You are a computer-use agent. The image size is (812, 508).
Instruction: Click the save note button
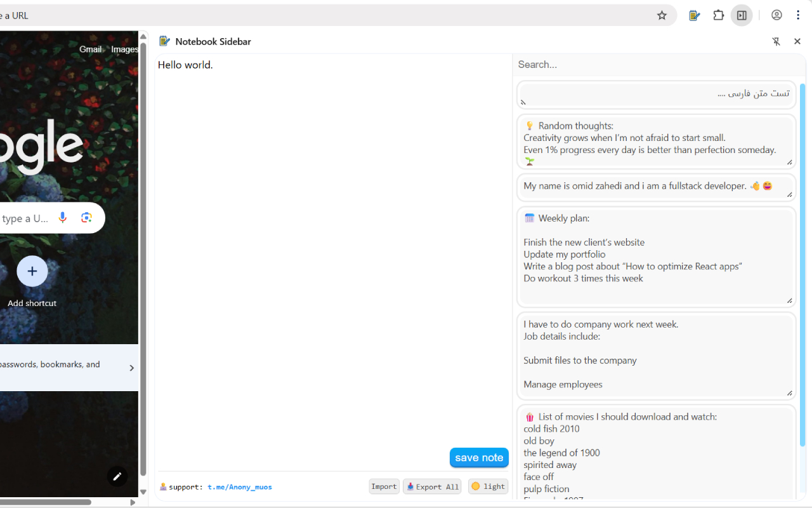point(479,457)
